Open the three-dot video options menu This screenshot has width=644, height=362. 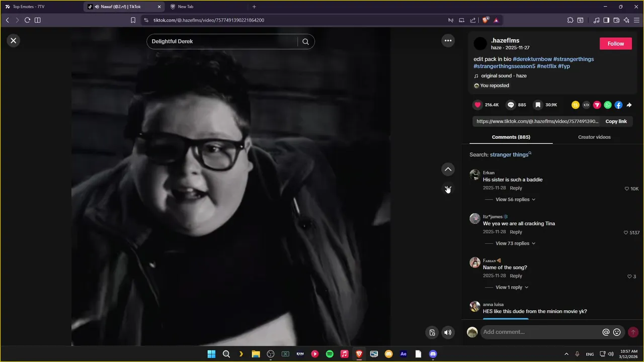pos(448,41)
